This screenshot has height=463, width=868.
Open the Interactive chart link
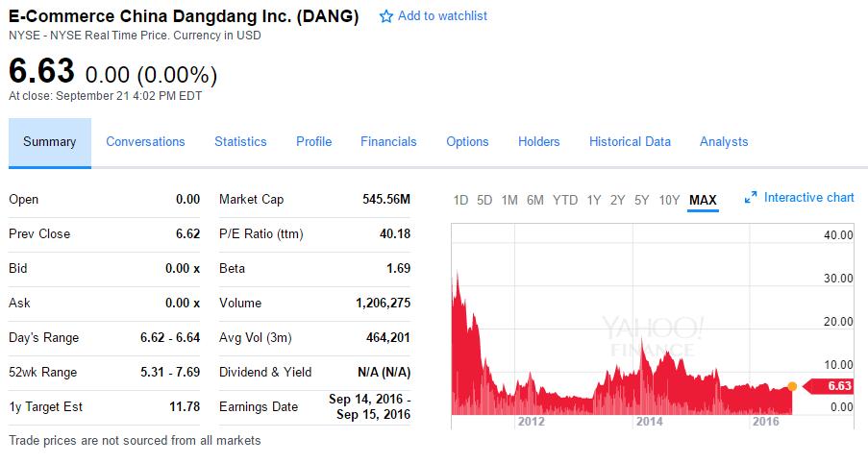click(808, 198)
